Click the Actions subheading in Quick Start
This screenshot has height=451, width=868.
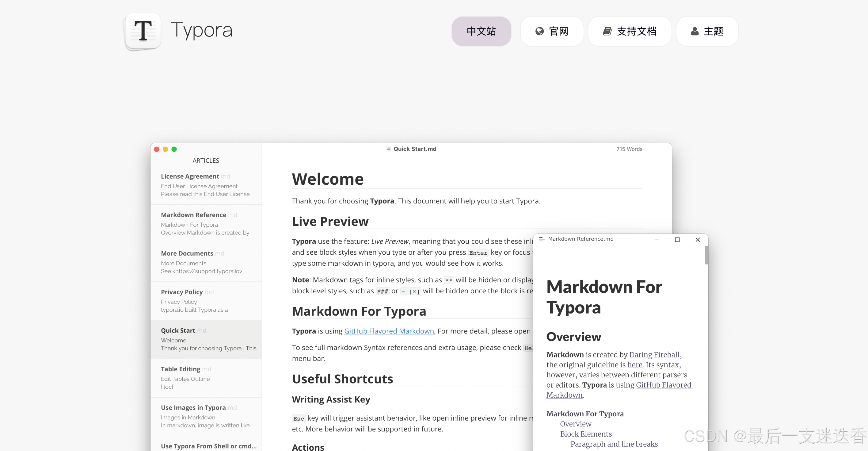coord(308,447)
